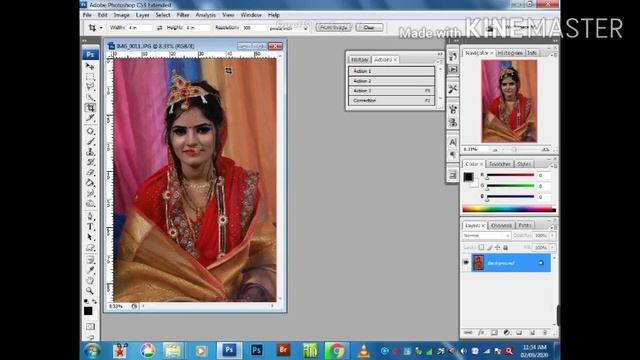
Task: Select the Eraser tool
Action: click(x=90, y=173)
